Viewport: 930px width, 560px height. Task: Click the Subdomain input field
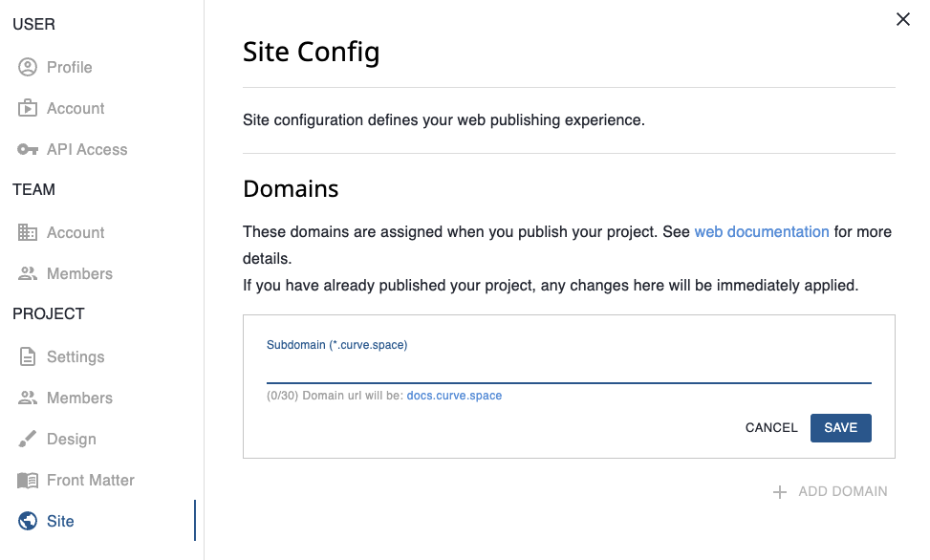[568, 368]
